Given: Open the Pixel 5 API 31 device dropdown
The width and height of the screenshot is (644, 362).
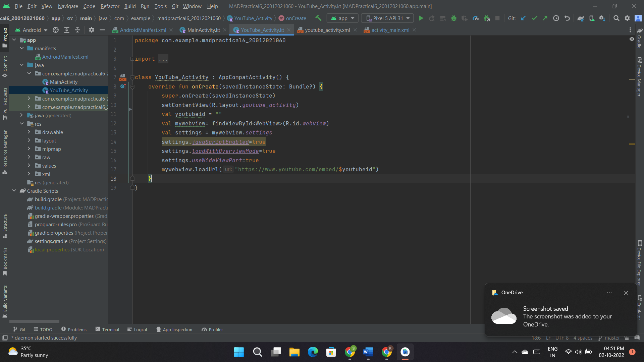Looking at the screenshot, I should (387, 18).
